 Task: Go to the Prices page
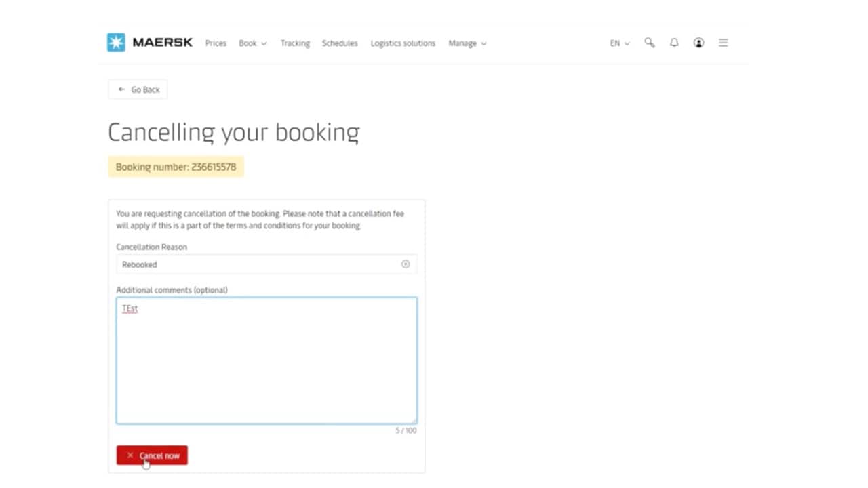[x=216, y=43]
